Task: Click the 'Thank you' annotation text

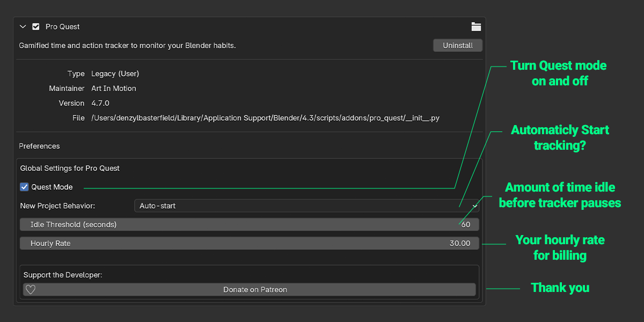Action: (x=560, y=288)
